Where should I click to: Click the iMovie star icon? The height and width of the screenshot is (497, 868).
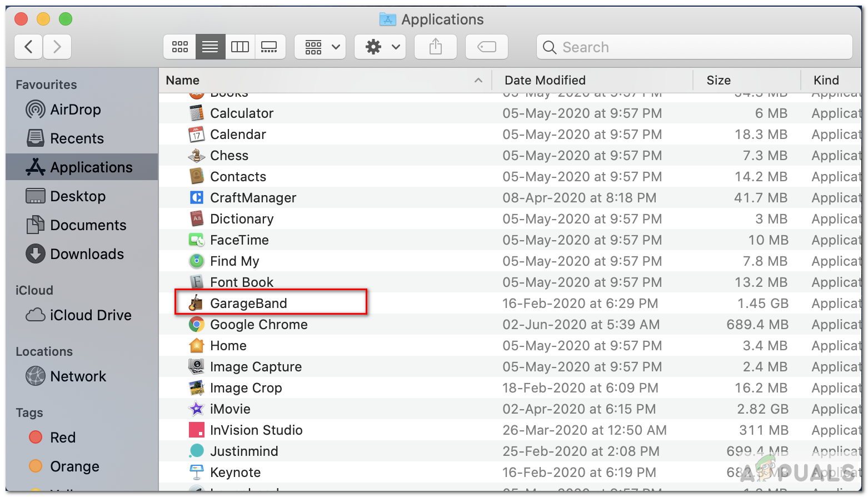(197, 409)
